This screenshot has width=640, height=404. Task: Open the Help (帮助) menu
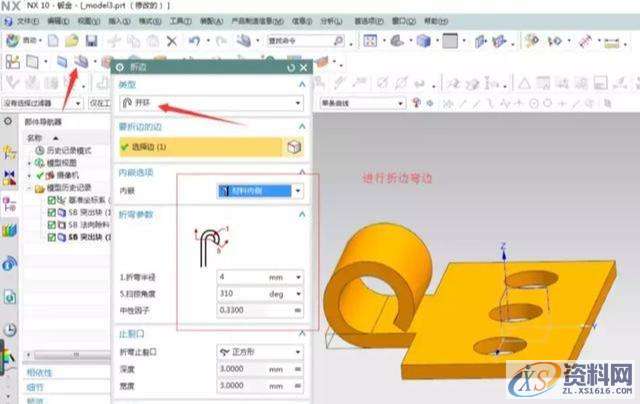tap(436, 21)
